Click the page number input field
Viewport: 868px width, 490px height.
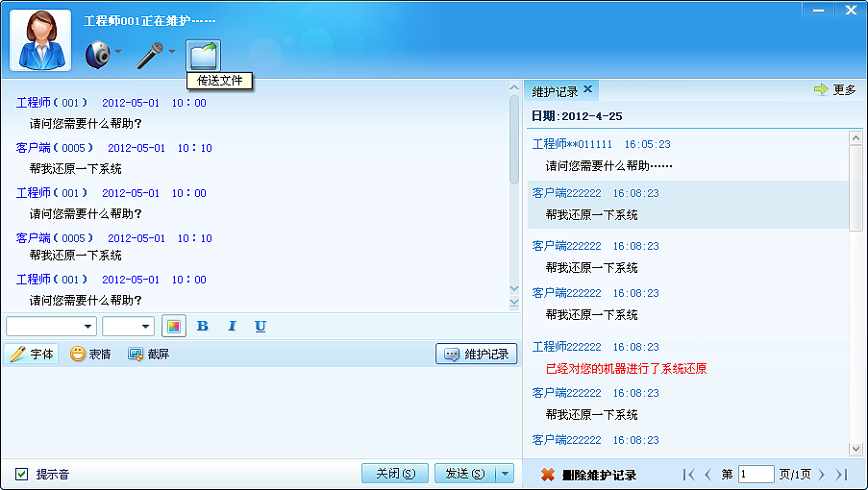pos(756,475)
